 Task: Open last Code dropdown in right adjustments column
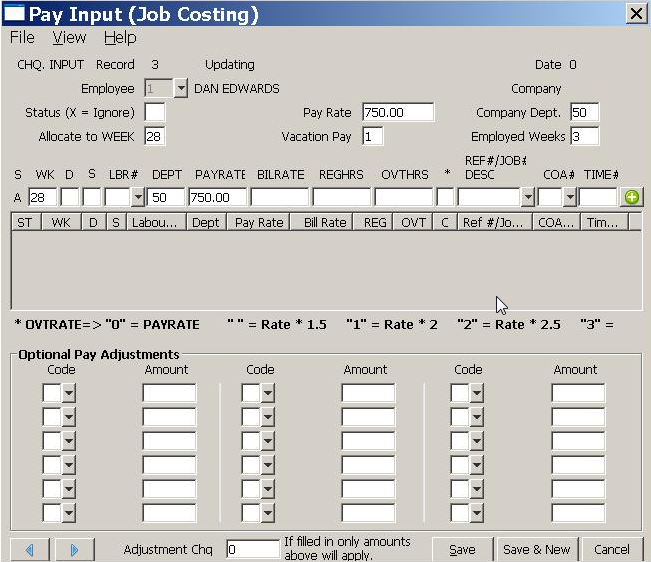[x=477, y=513]
